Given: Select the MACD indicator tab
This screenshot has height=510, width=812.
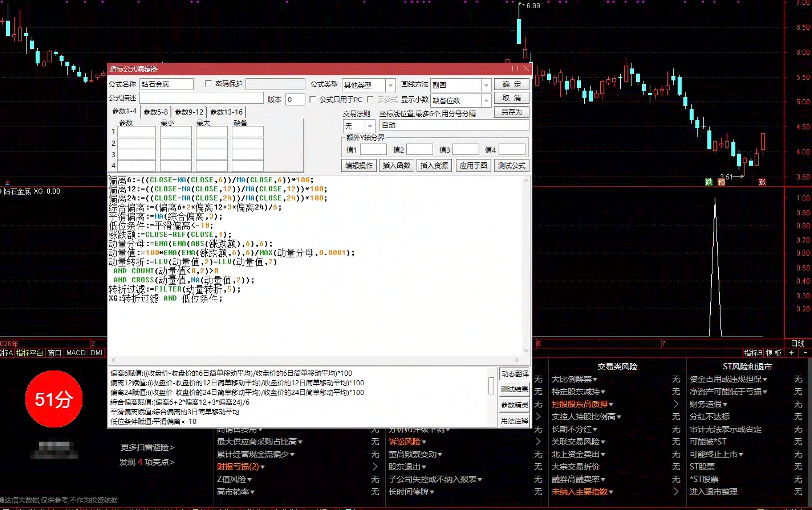Looking at the screenshot, I should click(x=76, y=353).
